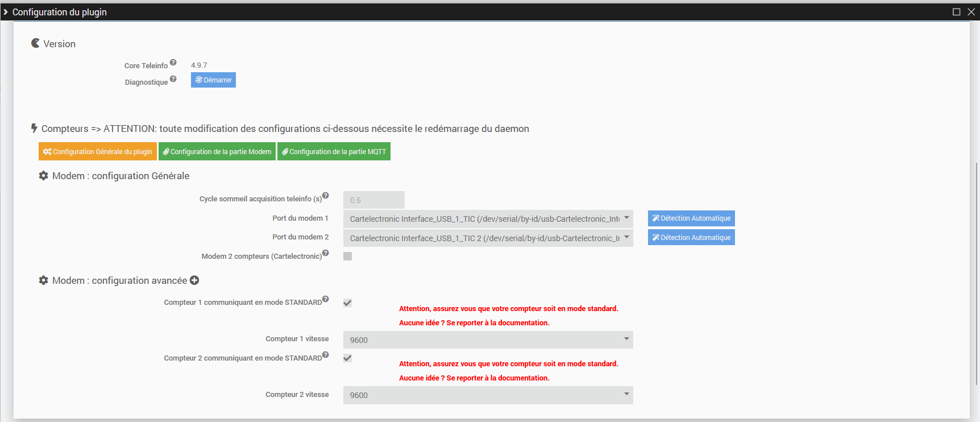The image size is (980, 422).
Task: Click the Compteur 2 vitesse label
Action: [x=297, y=395]
